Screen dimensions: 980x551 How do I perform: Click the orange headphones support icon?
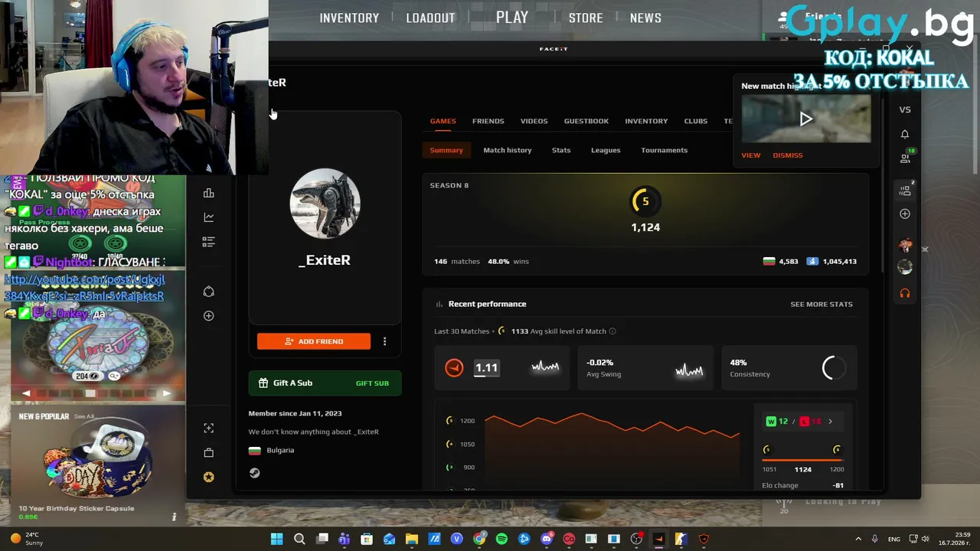(905, 293)
